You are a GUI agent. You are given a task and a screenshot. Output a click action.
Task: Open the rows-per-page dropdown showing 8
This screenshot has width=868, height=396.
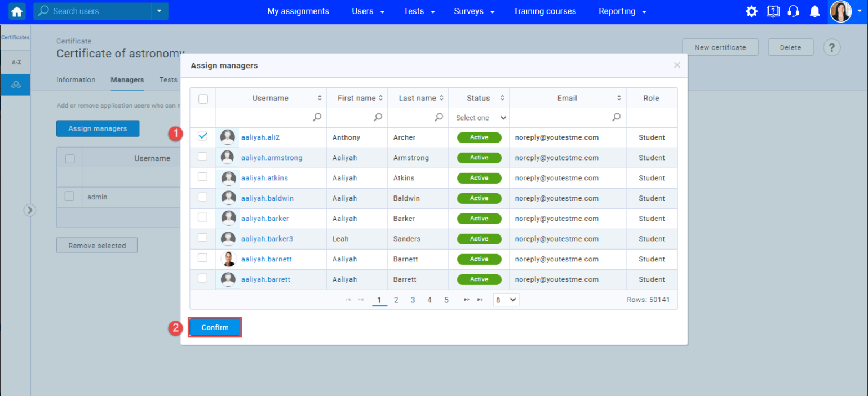point(506,300)
